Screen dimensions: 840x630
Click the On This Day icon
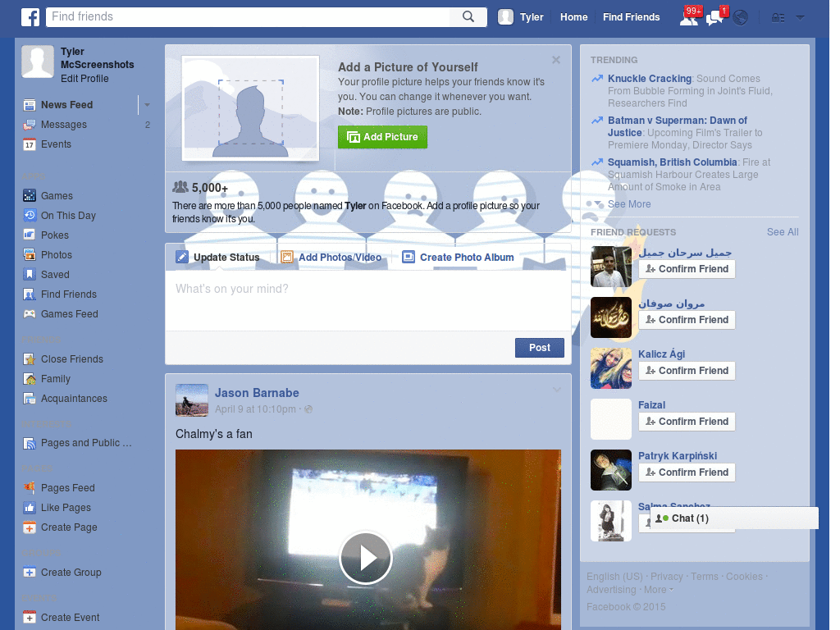(30, 216)
